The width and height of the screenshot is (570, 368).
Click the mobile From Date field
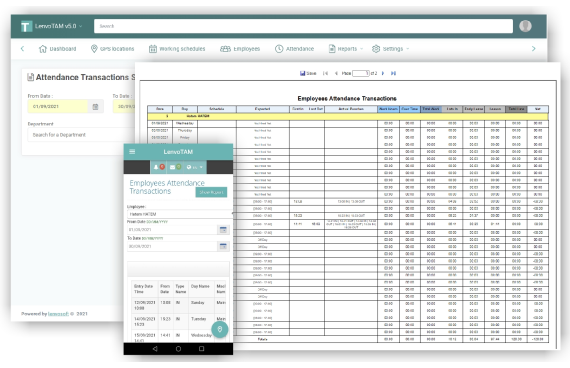(x=172, y=229)
